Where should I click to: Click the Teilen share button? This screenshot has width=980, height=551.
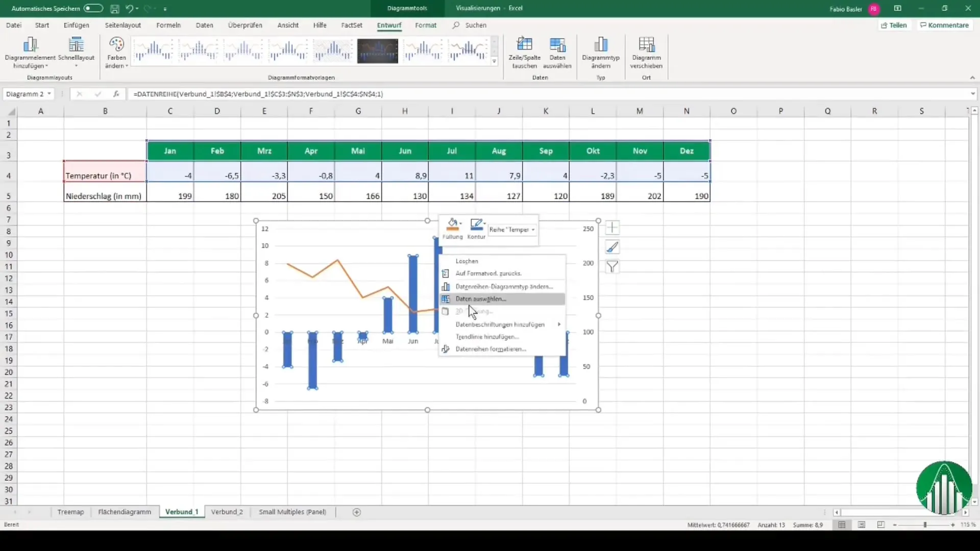[x=894, y=25]
